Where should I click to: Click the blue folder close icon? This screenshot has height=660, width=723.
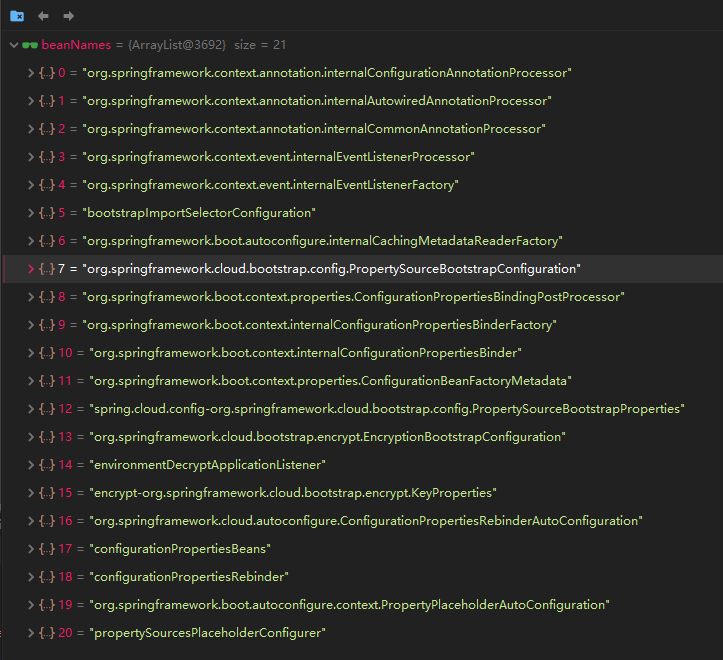[17, 16]
